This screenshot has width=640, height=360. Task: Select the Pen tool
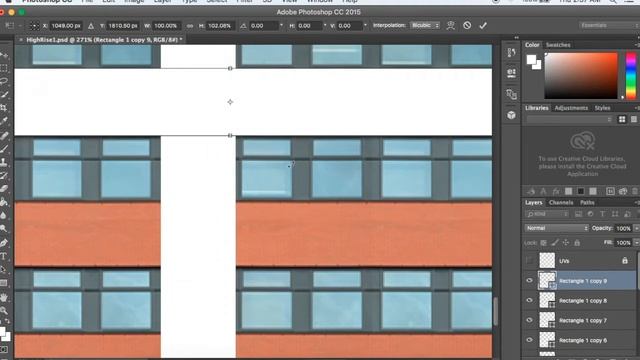coord(4,243)
